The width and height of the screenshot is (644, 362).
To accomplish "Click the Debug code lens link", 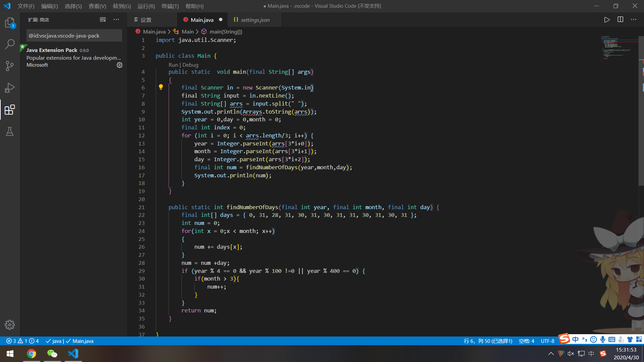I will point(190,65).
